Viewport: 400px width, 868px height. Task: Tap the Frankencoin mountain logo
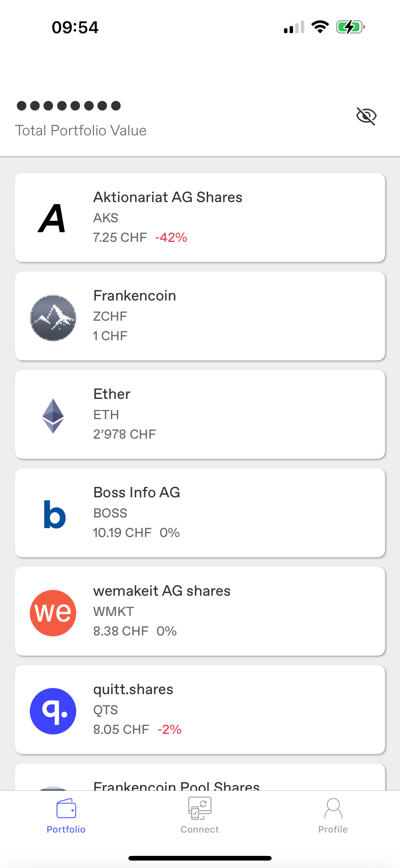pyautogui.click(x=53, y=318)
